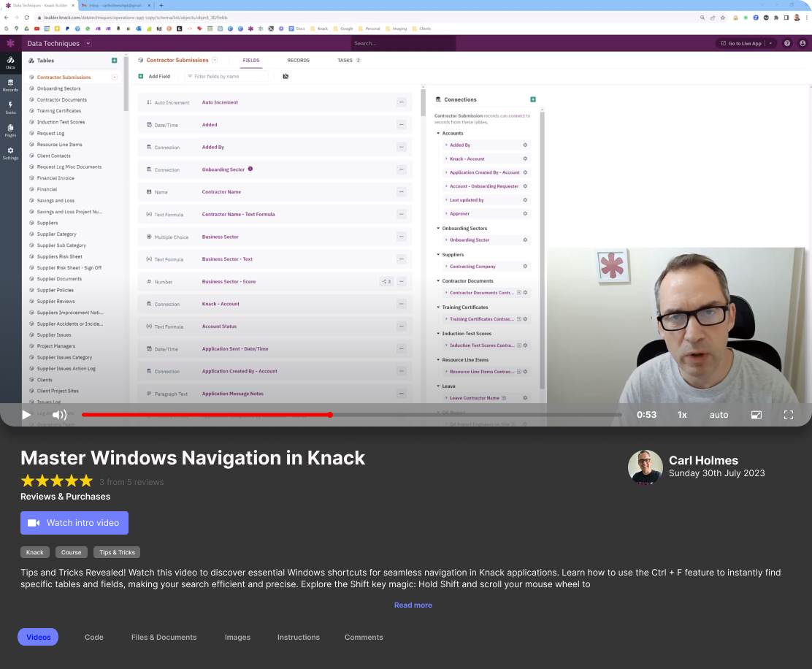Expand the Last updated by connection
Viewport: 812px width, 669px height.
point(446,200)
